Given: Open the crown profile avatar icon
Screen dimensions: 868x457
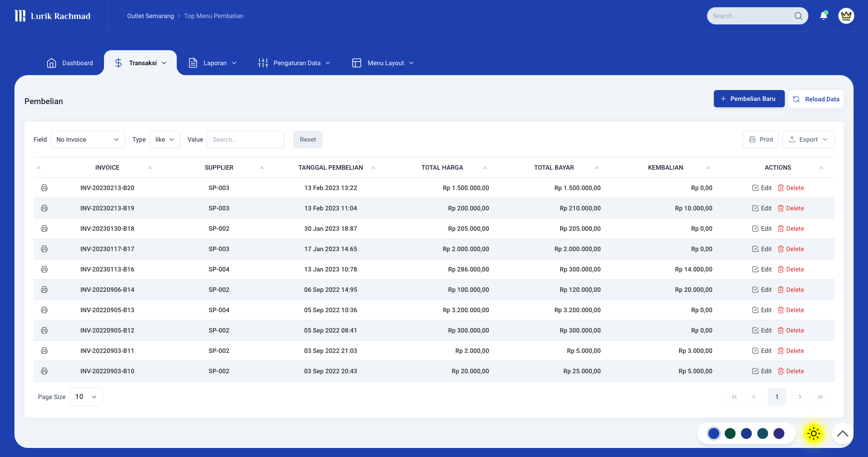Looking at the screenshot, I should [846, 16].
